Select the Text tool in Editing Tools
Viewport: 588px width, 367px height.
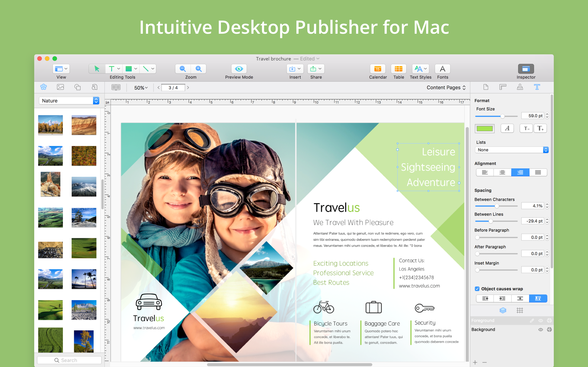(x=112, y=69)
